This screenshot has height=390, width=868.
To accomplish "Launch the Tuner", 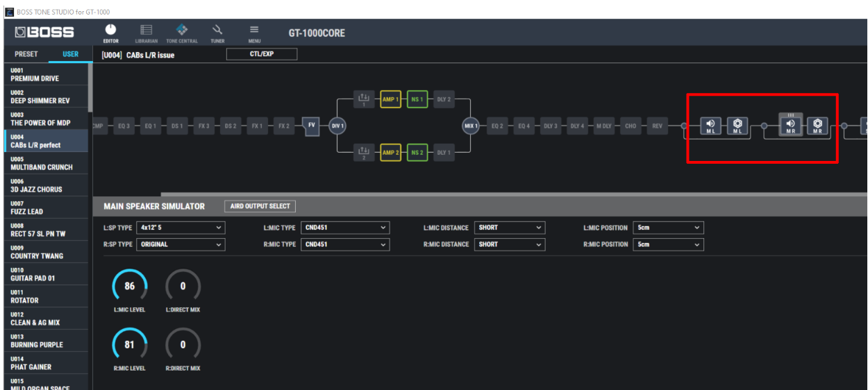I will tap(217, 33).
